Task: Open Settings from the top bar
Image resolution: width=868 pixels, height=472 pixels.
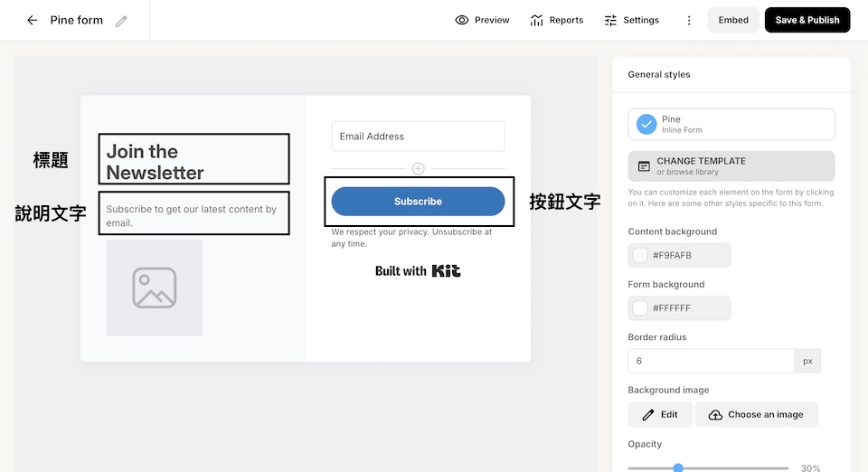Action: click(631, 20)
